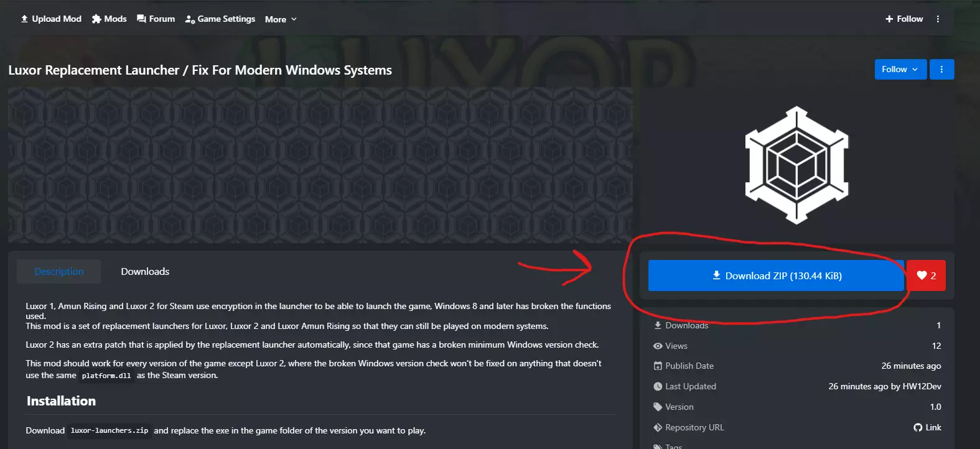Click the hexagon-pattern banner image
Screen dimensions: 980x449
[320, 165]
